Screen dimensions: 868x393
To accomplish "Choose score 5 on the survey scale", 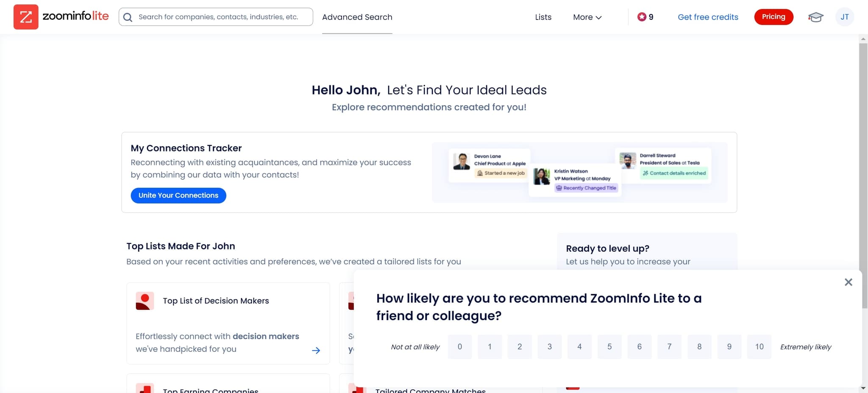I will [609, 346].
